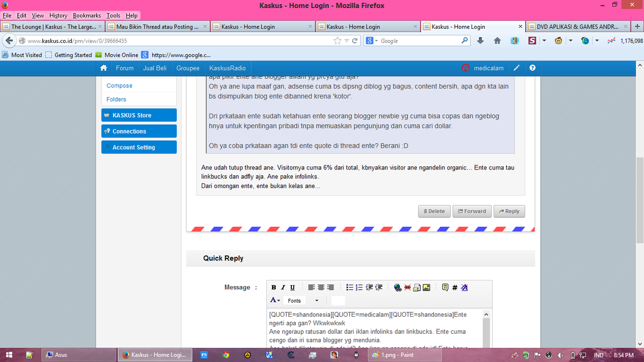Screen dimensions: 644x362
Task: Apply bold formatting in message editor
Action: 274,288
